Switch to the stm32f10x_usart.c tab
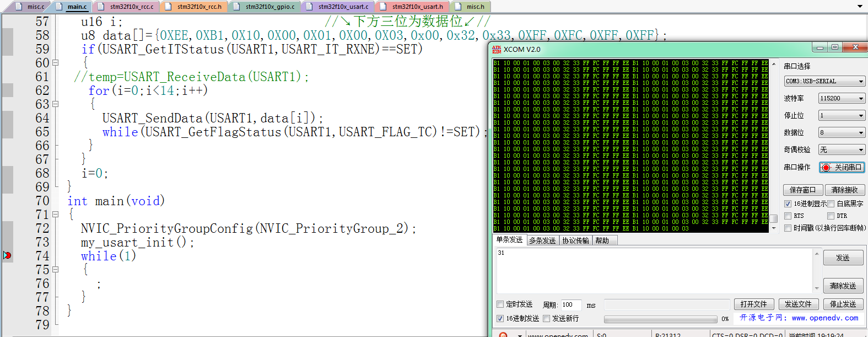 click(339, 7)
